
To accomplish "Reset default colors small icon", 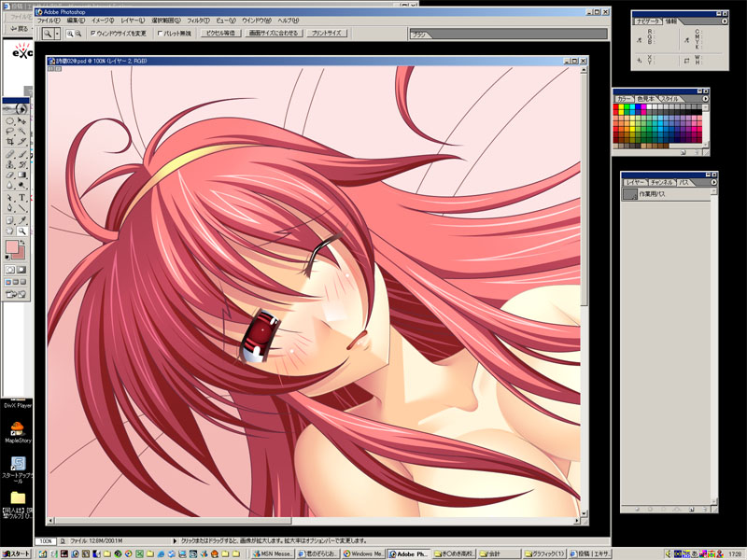I will tap(7, 258).
